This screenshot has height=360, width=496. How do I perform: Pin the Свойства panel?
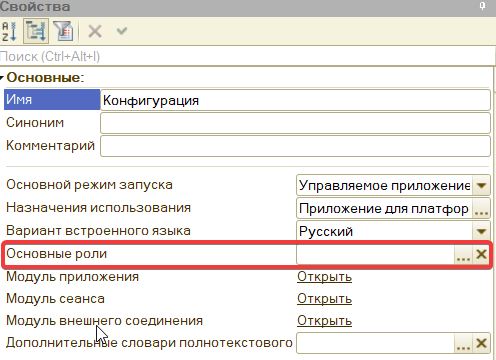coord(482,6)
